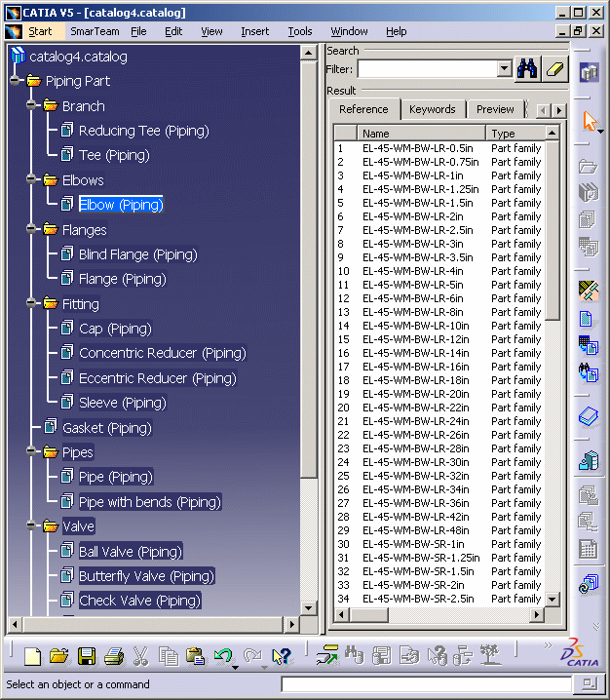
Task: Collapse the Piping Part tree node
Action: [16, 80]
